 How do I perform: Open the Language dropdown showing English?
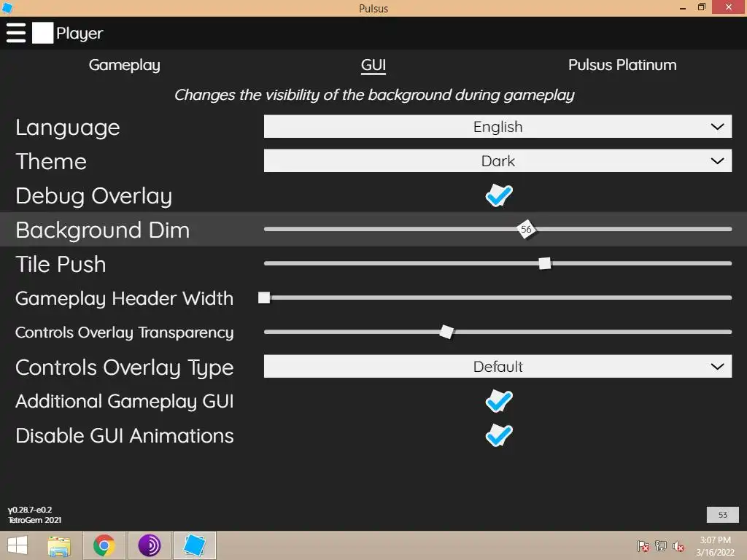[498, 127]
